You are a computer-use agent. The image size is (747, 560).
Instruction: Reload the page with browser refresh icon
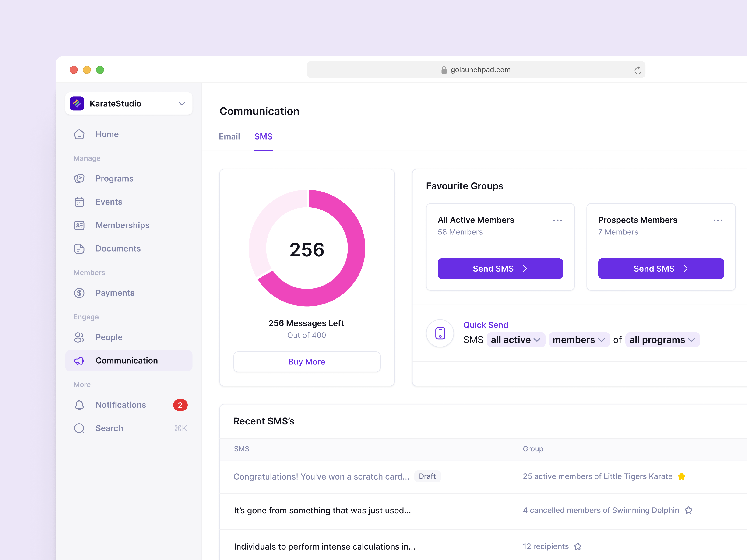(638, 70)
